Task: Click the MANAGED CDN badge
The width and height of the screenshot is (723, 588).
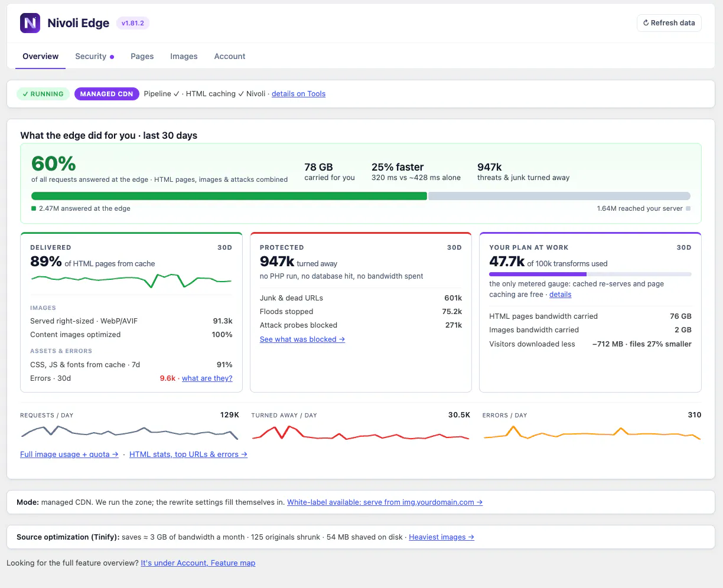Action: click(x=106, y=94)
